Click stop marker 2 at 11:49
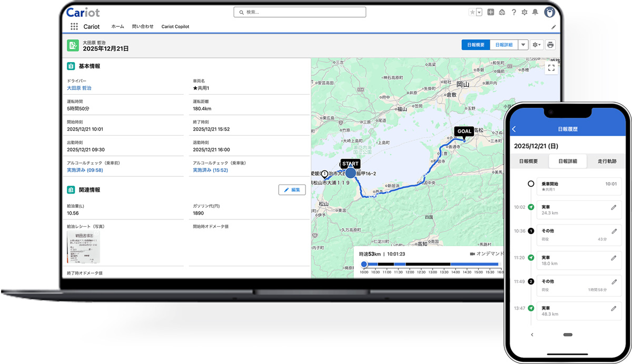 tap(531, 281)
